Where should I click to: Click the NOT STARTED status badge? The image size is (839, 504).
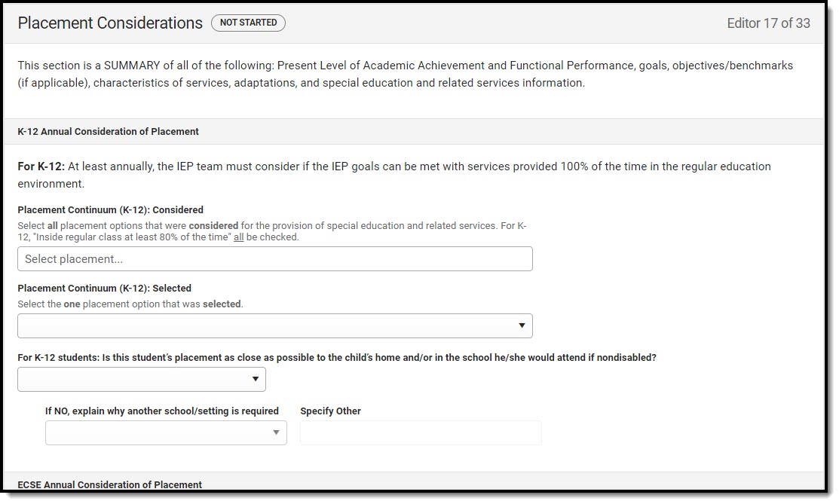(248, 23)
